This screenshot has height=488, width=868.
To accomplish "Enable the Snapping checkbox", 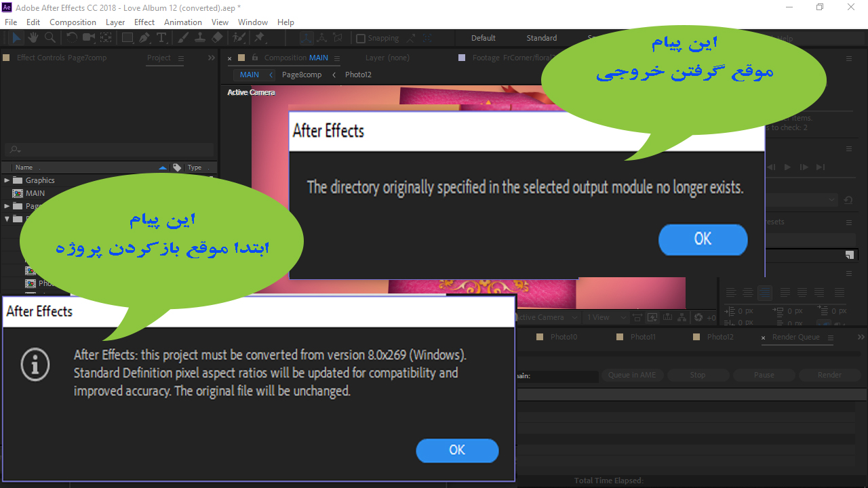I will pyautogui.click(x=361, y=39).
